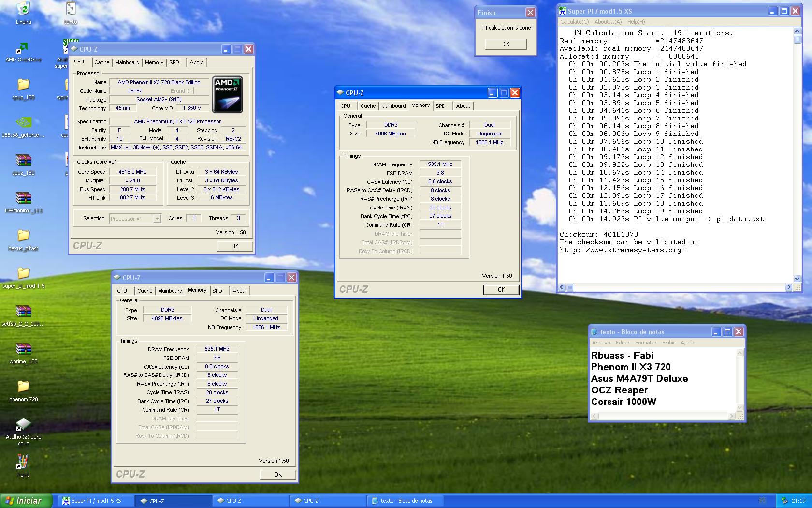This screenshot has width=812, height=508.
Task: Click the Super PI title bar icon
Action: pyautogui.click(x=563, y=11)
